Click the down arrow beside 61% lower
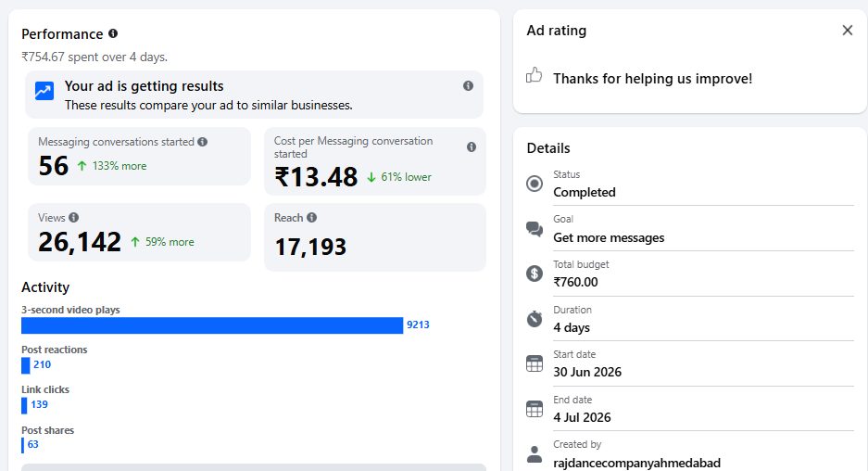The image size is (868, 471). tap(371, 177)
